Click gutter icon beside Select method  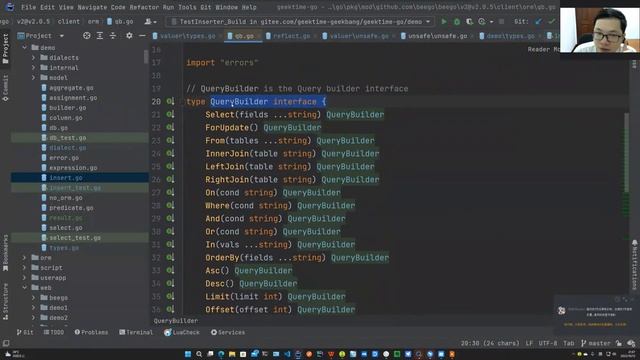170,114
